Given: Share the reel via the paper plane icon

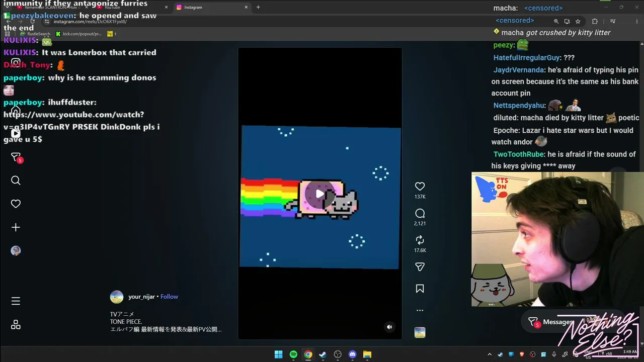Looking at the screenshot, I should pos(420,267).
